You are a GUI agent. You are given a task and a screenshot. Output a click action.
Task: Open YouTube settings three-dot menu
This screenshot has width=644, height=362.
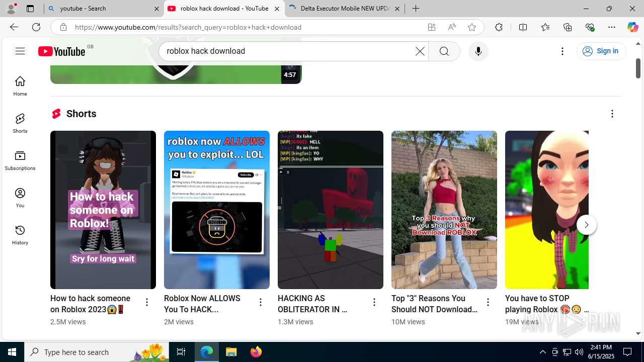562,51
